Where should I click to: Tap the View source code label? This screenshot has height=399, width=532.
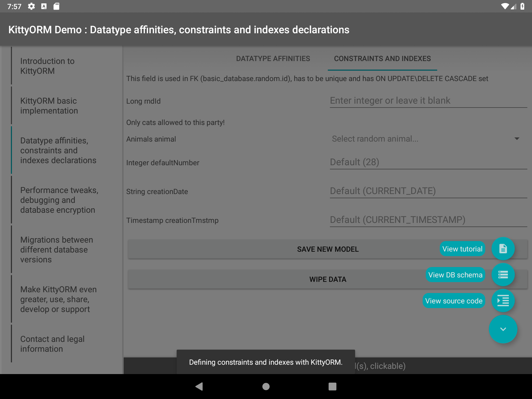point(454,301)
